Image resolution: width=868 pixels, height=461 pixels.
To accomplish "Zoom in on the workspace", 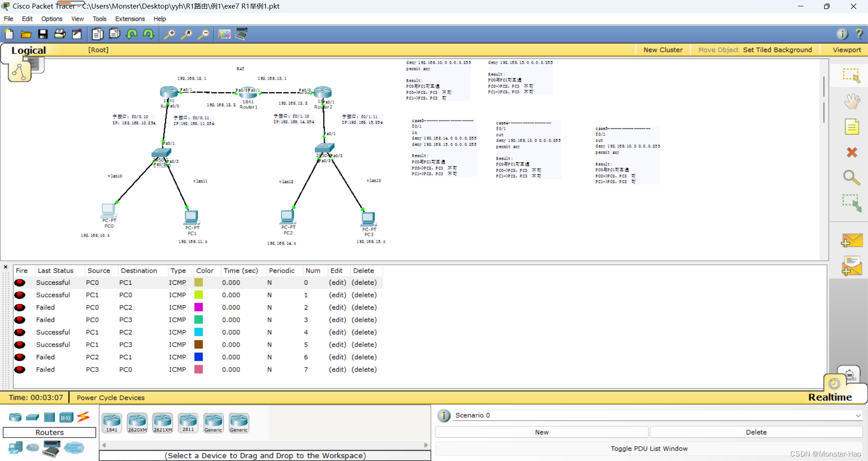I will (170, 34).
